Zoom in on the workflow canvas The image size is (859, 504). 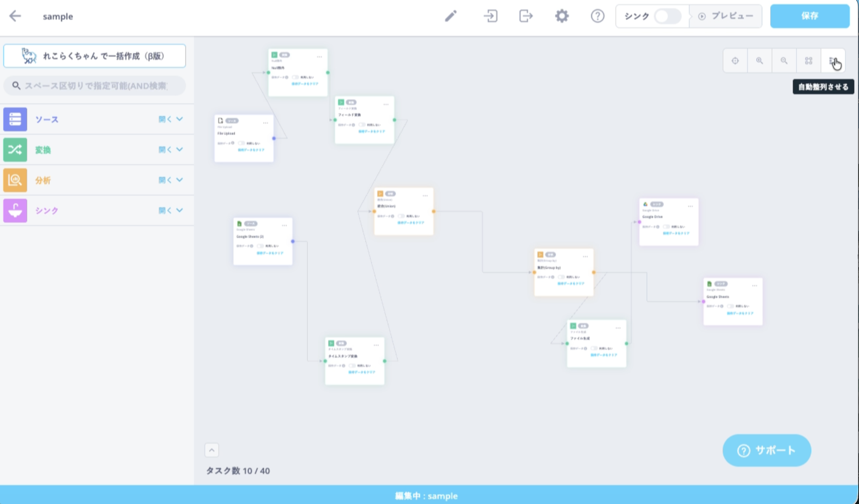click(x=759, y=61)
